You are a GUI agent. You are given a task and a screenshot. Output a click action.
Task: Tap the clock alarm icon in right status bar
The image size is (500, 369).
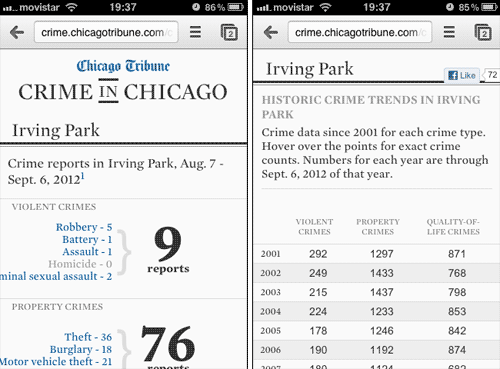(450, 7)
